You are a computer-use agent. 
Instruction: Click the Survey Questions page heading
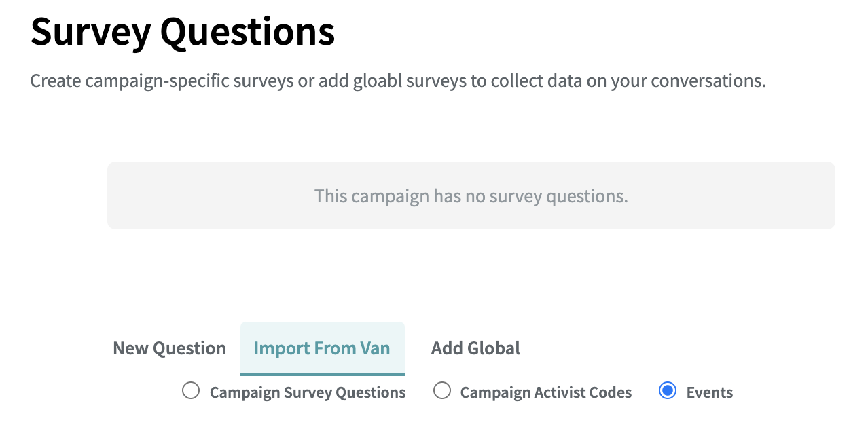(x=183, y=31)
